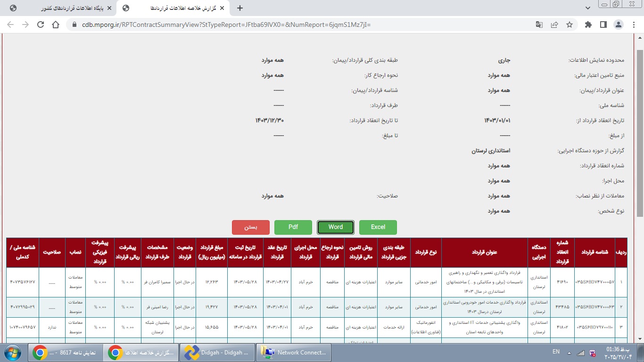Close the report with the بستن button

[x=251, y=227]
